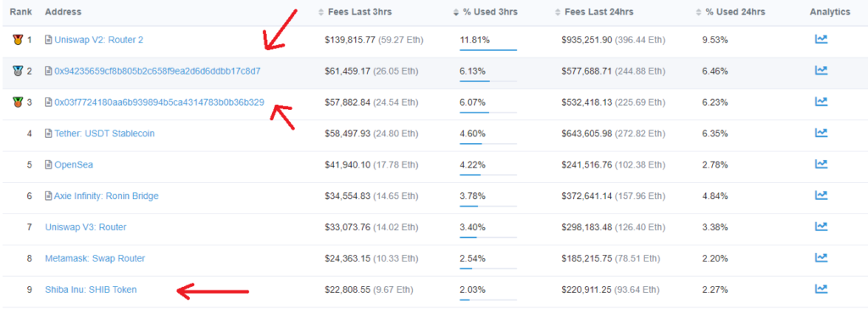Open analytics chart for rank 2 address

pos(821,70)
